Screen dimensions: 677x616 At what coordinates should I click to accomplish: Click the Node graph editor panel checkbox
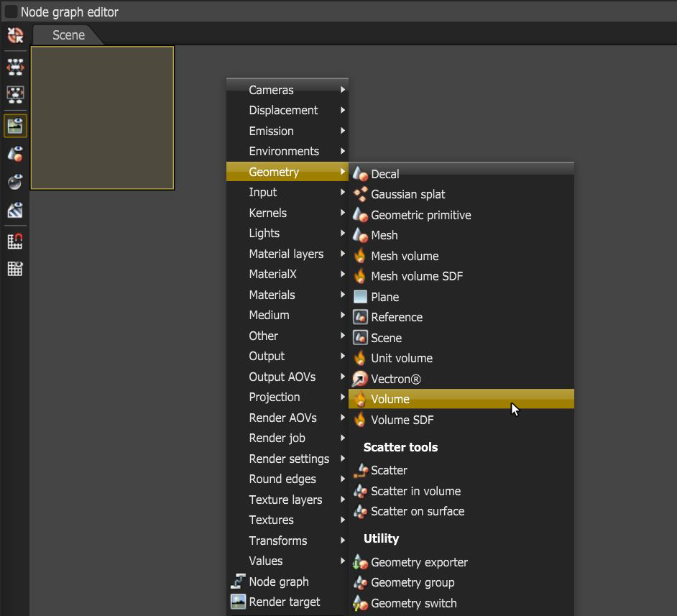coord(11,12)
